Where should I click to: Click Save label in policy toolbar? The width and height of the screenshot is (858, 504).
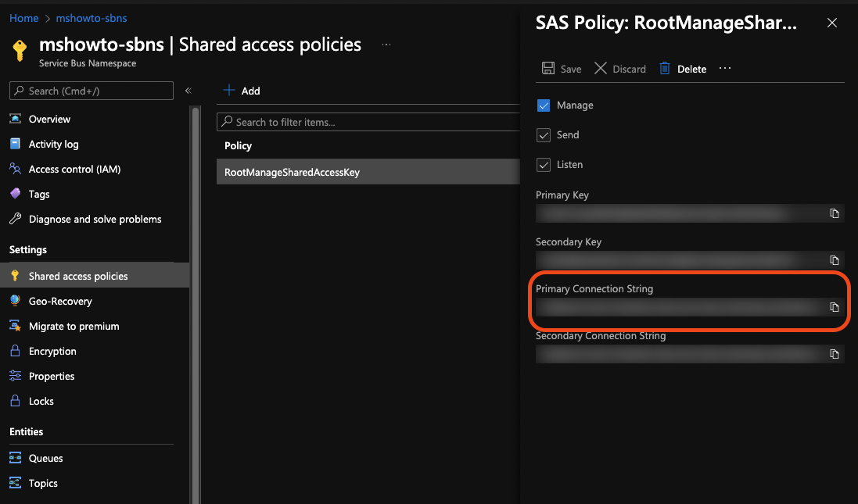[x=571, y=69]
